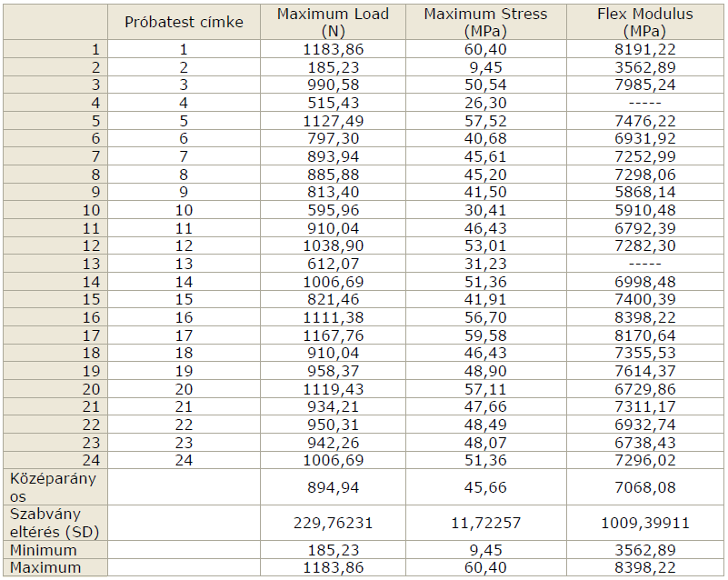Click the Maximum Stress cell 57,52
This screenshot has width=728, height=580.
[x=485, y=121]
